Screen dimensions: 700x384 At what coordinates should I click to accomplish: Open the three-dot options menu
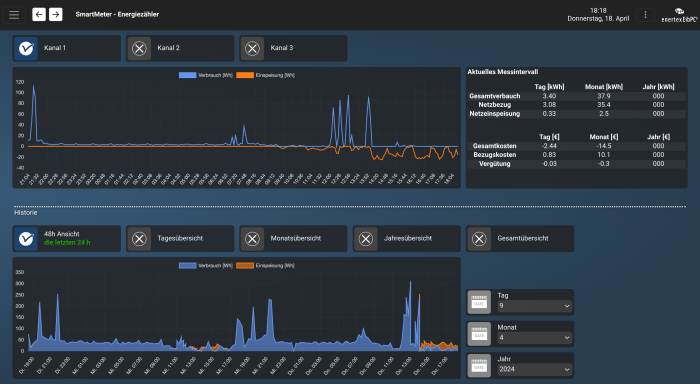click(x=645, y=15)
